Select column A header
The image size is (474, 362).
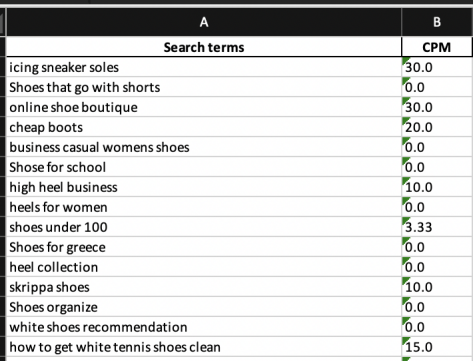pyautogui.click(x=204, y=22)
